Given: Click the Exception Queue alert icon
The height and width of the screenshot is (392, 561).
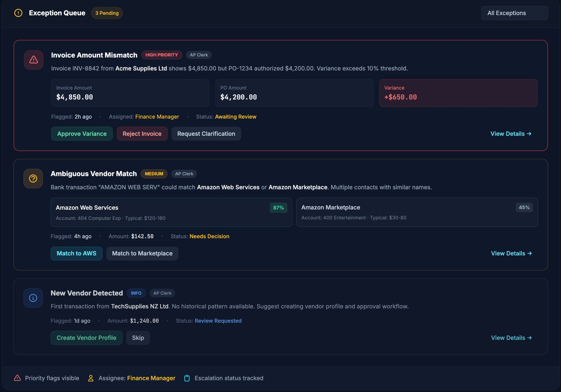Looking at the screenshot, I should [18, 13].
